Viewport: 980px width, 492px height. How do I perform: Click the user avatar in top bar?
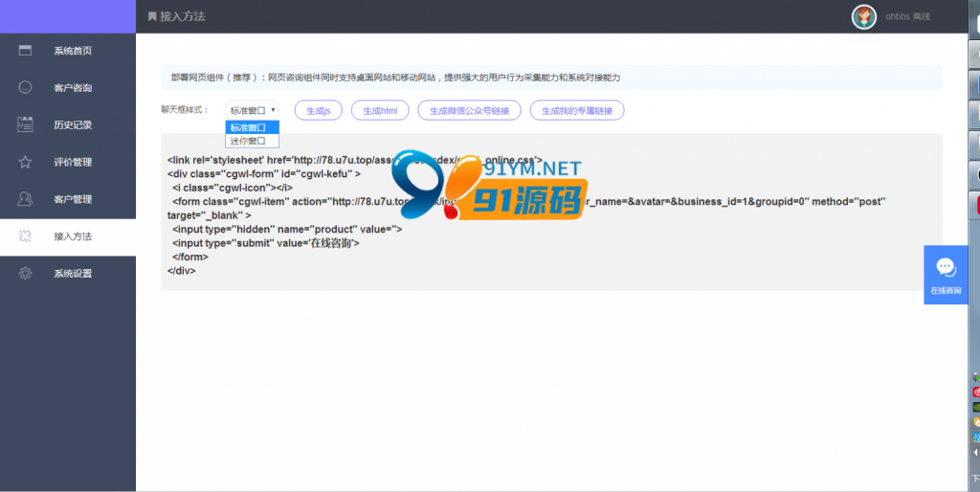(x=864, y=16)
